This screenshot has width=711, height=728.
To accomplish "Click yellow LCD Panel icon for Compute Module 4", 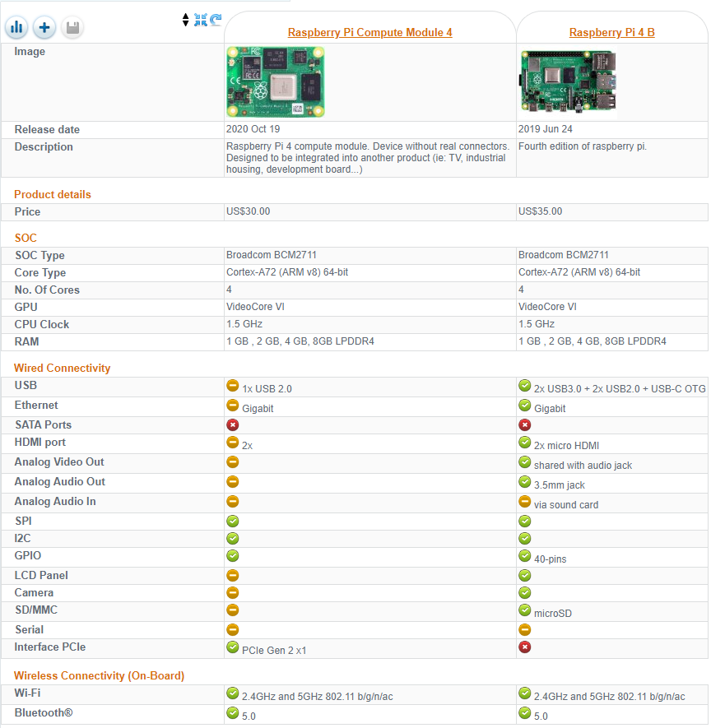I will coord(233,576).
